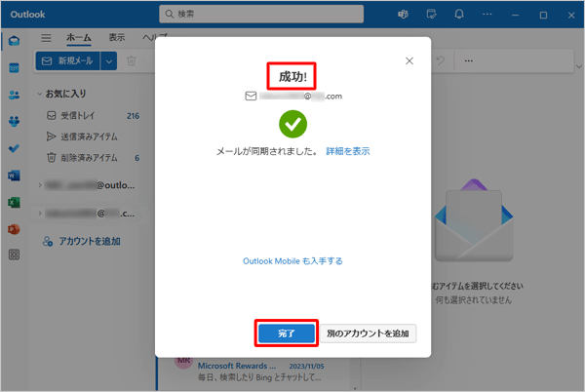This screenshot has width=585, height=392.
Task: Click the delete trash icon in toolbar
Action: coord(132,60)
